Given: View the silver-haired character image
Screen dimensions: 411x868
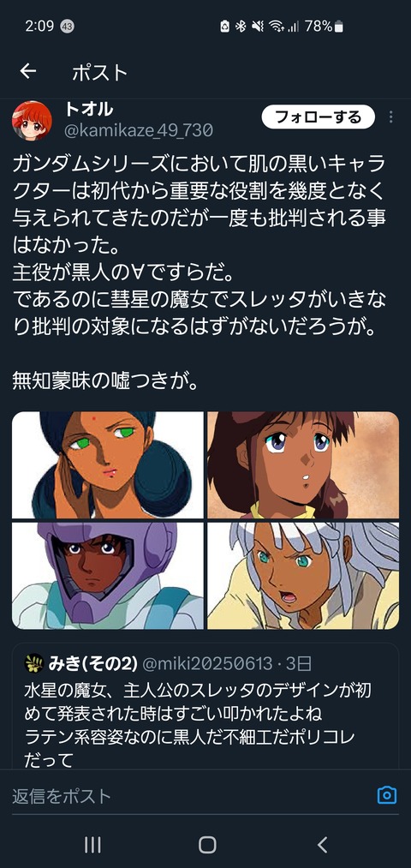Looking at the screenshot, I should pos(303,576).
